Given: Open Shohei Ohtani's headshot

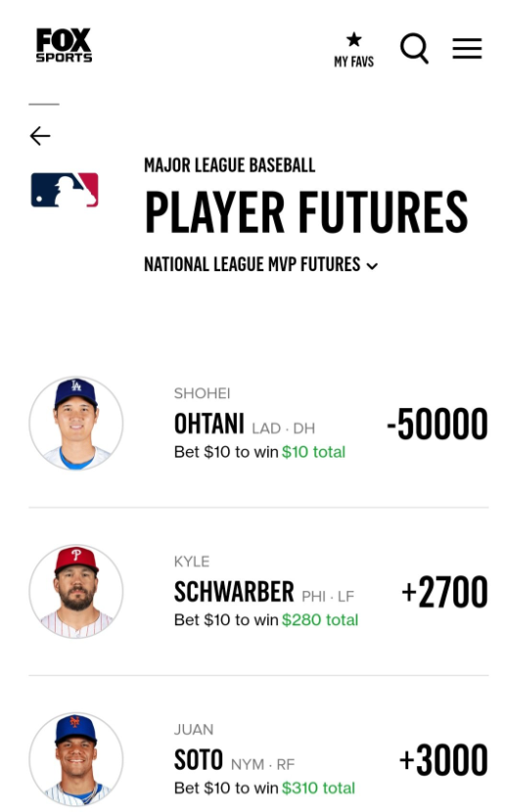Looking at the screenshot, I should coord(76,423).
